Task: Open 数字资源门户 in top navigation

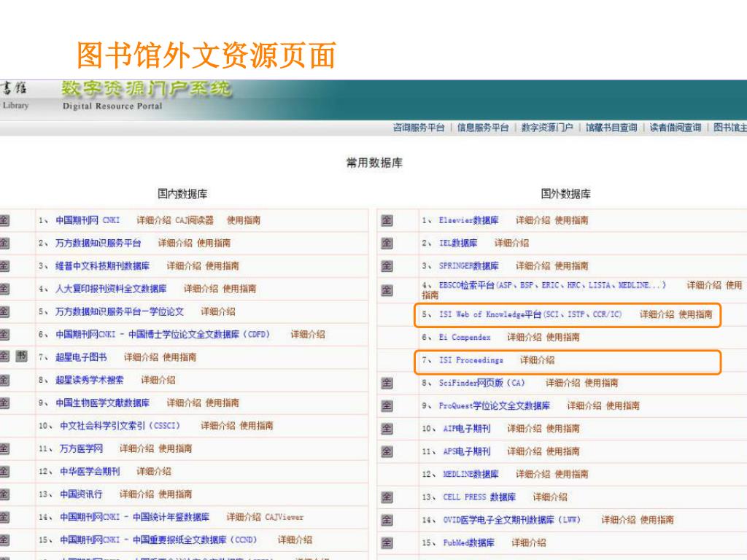Action: tap(547, 128)
